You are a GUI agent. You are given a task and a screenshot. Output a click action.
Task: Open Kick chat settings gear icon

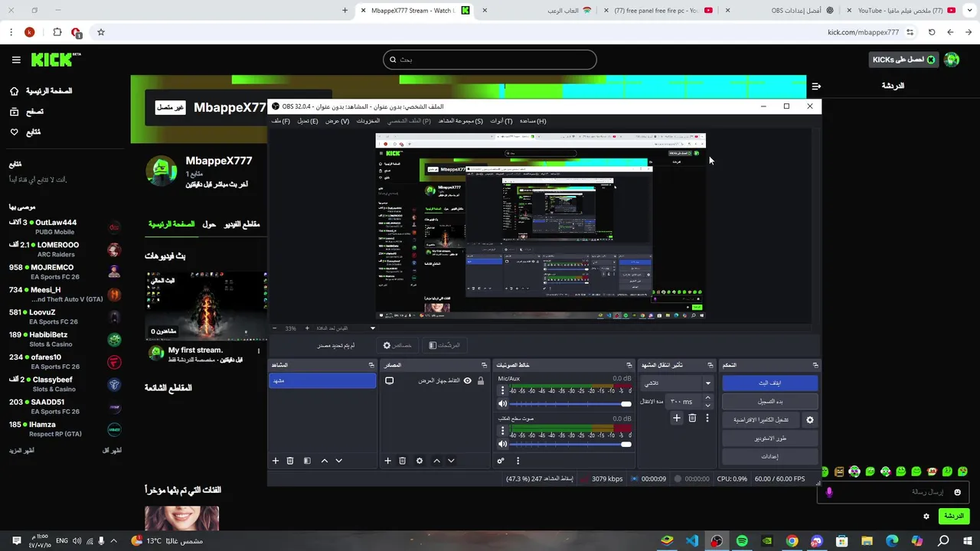point(926,517)
